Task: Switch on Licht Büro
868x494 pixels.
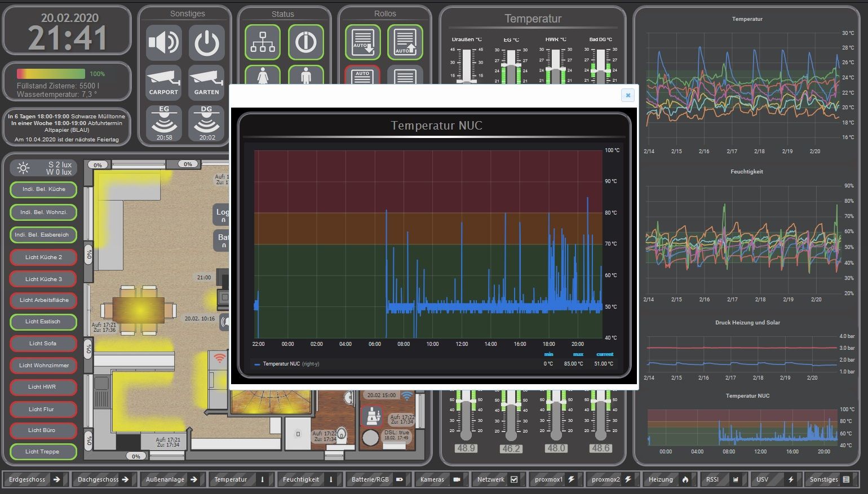Action: click(43, 430)
